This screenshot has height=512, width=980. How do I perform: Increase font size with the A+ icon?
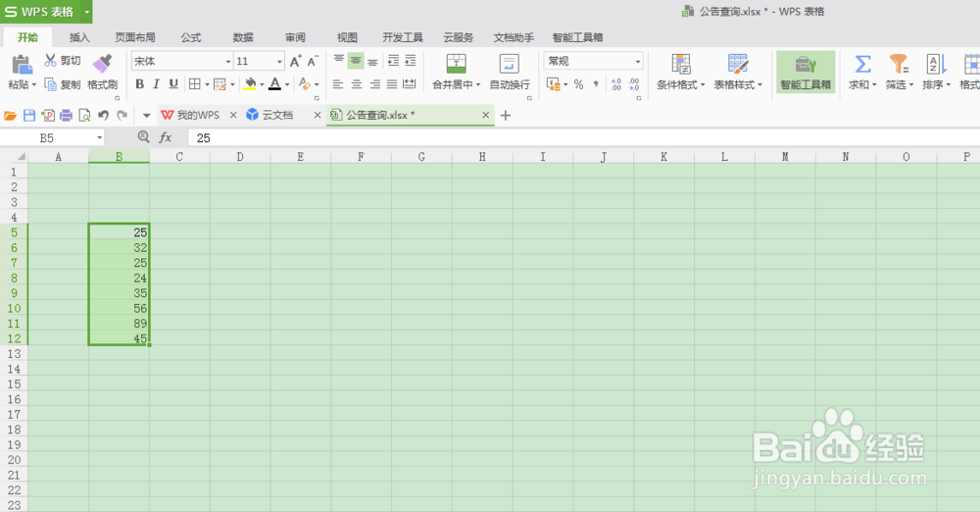click(296, 61)
